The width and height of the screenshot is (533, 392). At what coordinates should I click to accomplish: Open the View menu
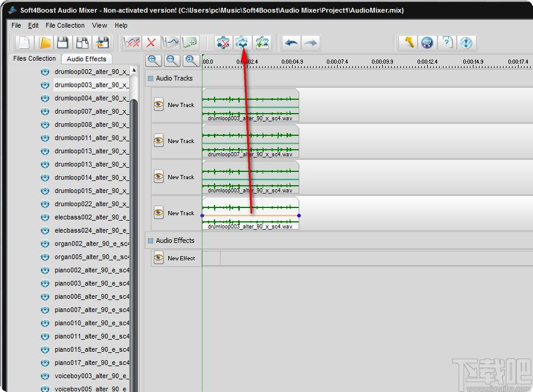100,25
